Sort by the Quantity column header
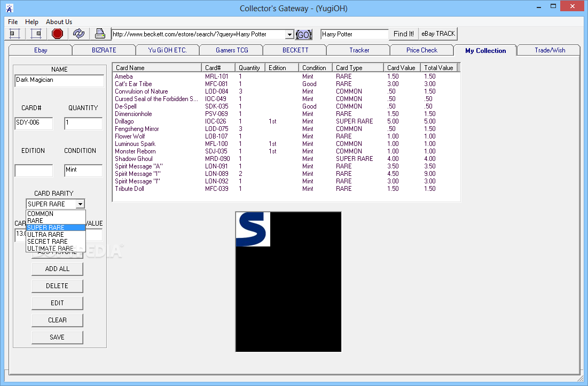The height and width of the screenshot is (386, 588). pos(250,67)
